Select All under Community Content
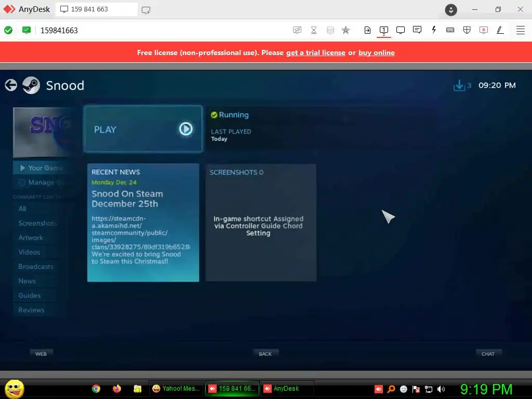The image size is (532, 399). point(22,209)
